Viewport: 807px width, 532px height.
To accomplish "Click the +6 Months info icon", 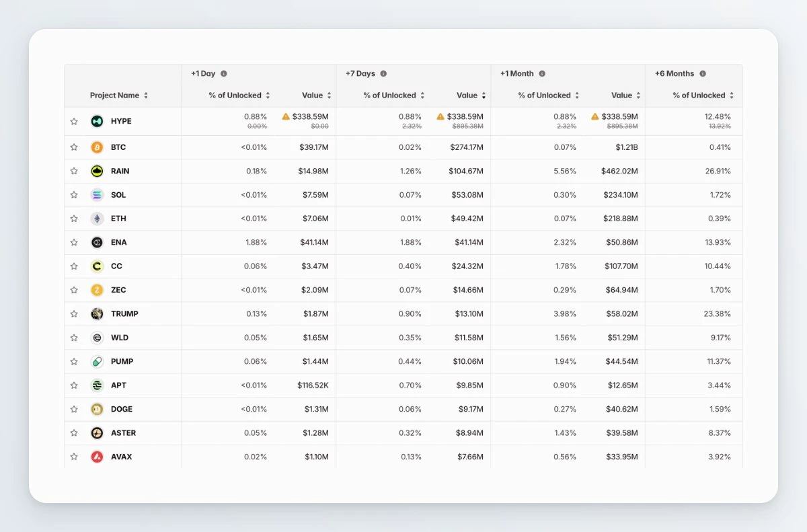I will [x=703, y=74].
